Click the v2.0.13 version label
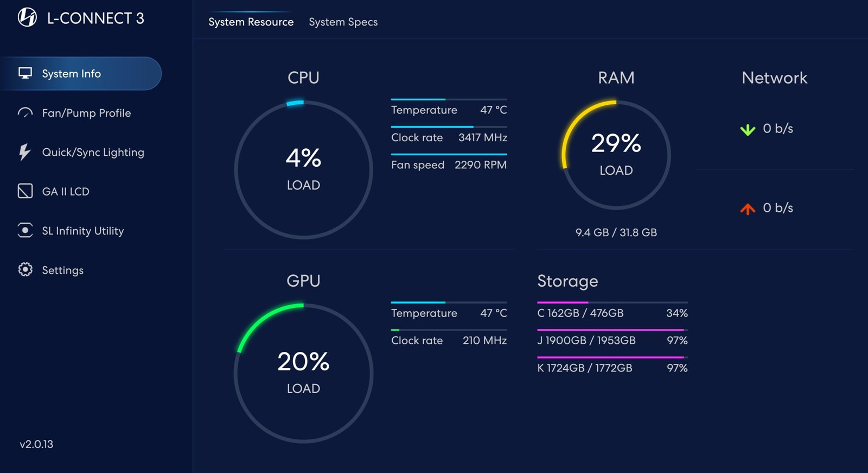 pos(36,444)
